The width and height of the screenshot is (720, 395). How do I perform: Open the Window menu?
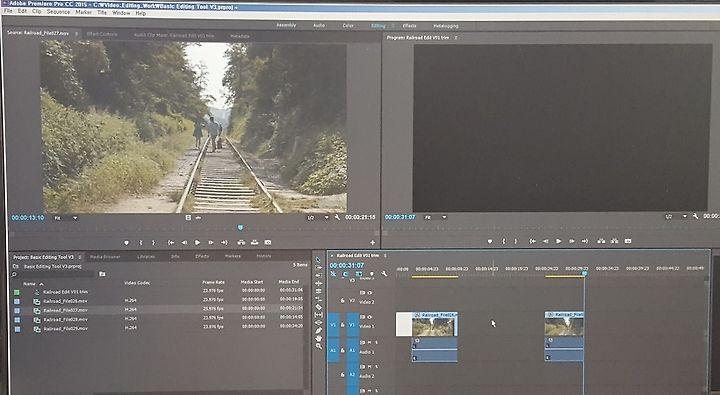[x=121, y=13]
